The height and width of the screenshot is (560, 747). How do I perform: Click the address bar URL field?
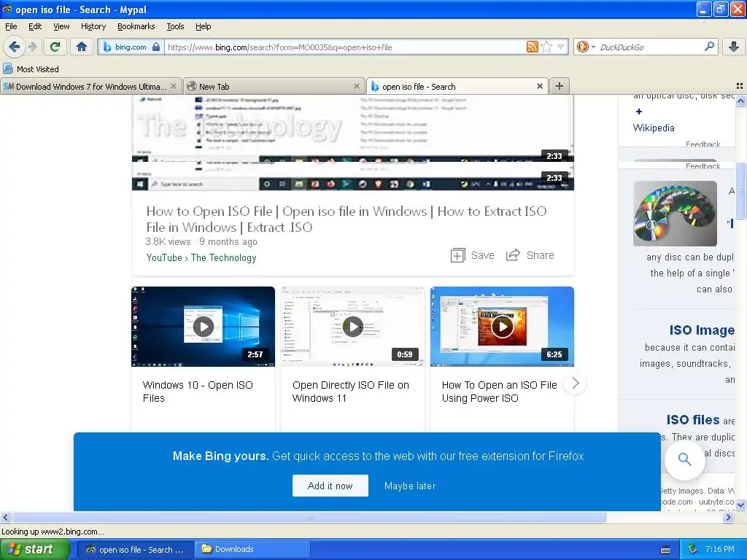click(x=344, y=47)
